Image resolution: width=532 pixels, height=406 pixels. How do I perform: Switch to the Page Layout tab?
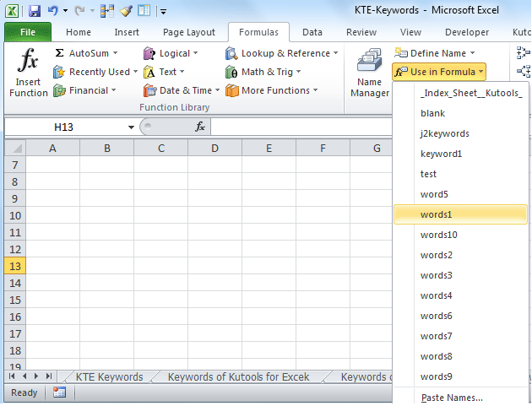[189, 32]
